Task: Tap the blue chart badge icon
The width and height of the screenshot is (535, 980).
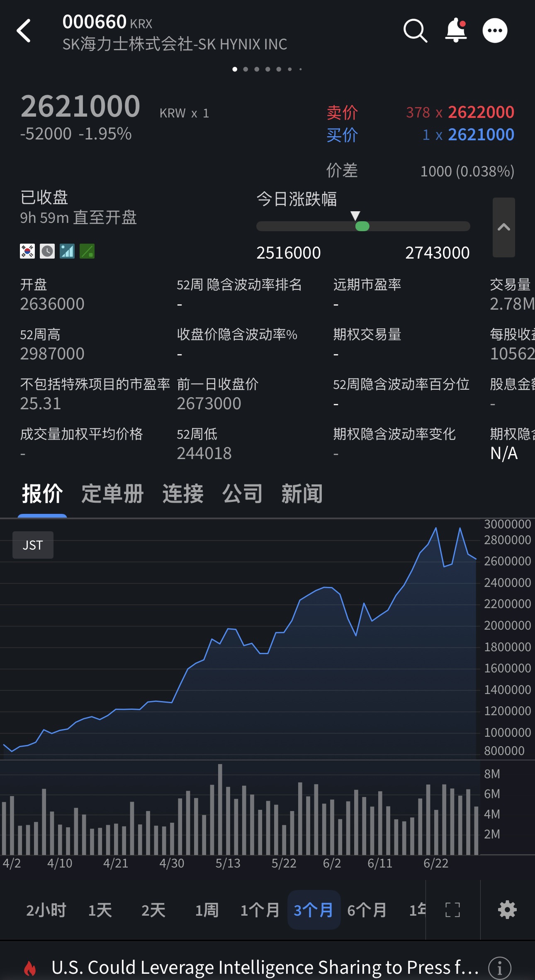Action: click(67, 251)
